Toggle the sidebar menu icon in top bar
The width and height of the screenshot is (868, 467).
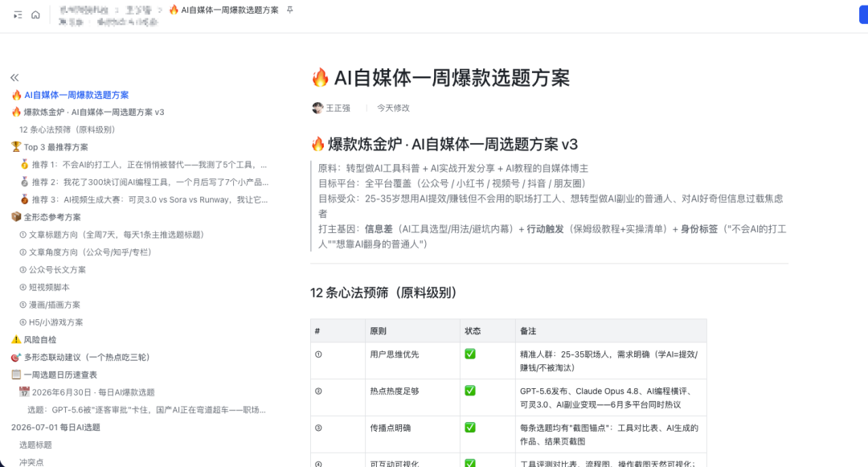(18, 15)
